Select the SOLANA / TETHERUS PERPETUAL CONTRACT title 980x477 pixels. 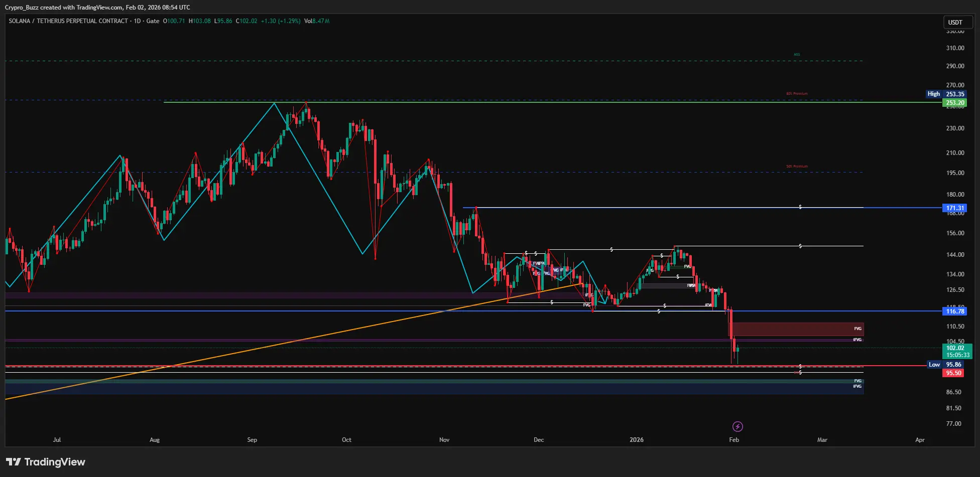point(68,21)
